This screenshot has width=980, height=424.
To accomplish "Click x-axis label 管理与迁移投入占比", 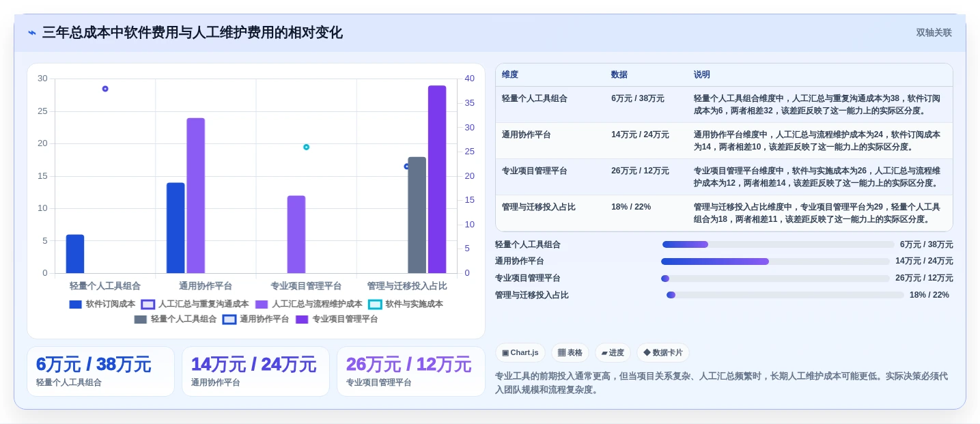I will pos(407,286).
